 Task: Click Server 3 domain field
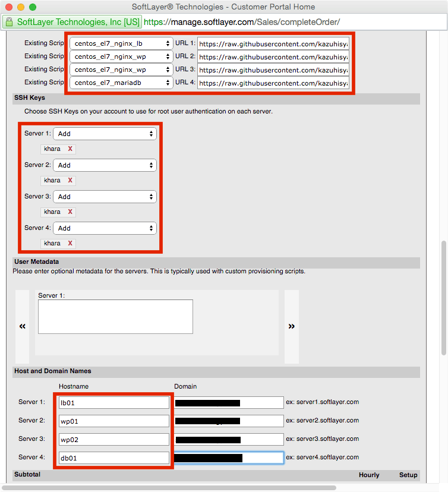229,439
